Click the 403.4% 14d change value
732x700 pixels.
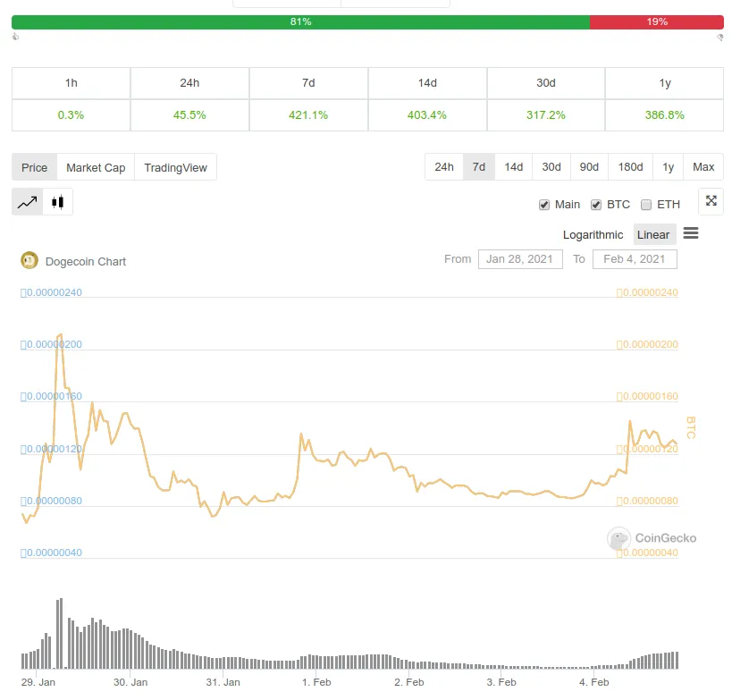pos(427,114)
